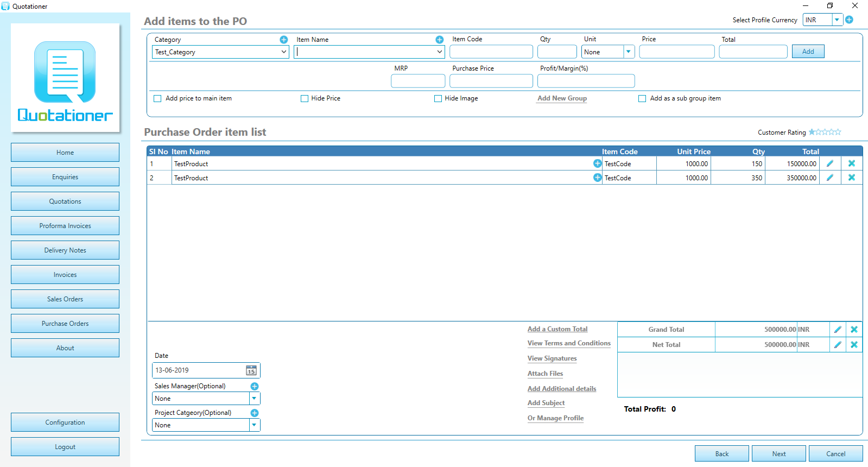Open the profile currency INR dropdown

point(837,20)
